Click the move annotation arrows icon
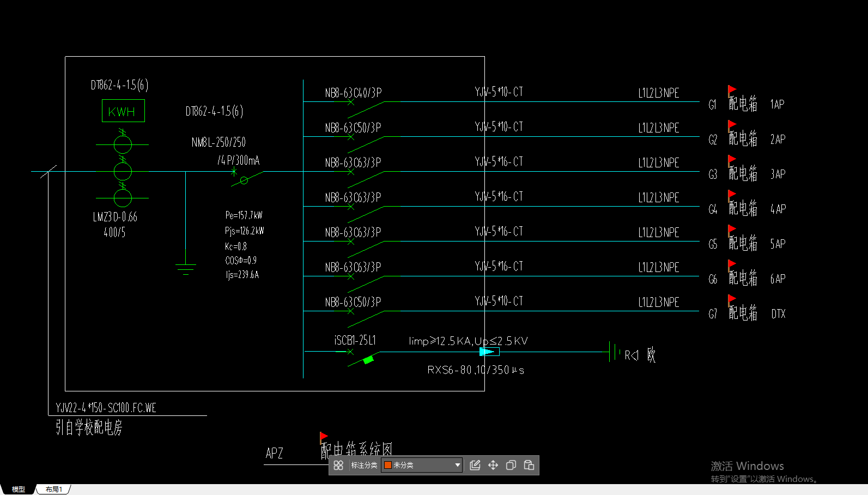868x495 pixels. coord(493,465)
